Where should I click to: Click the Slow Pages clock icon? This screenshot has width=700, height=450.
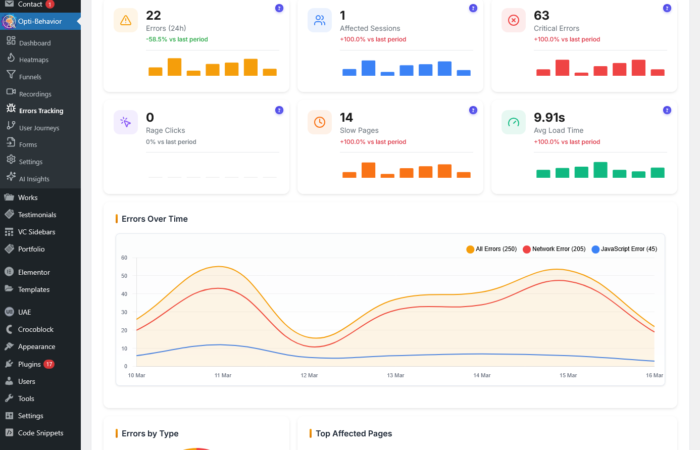(x=320, y=122)
